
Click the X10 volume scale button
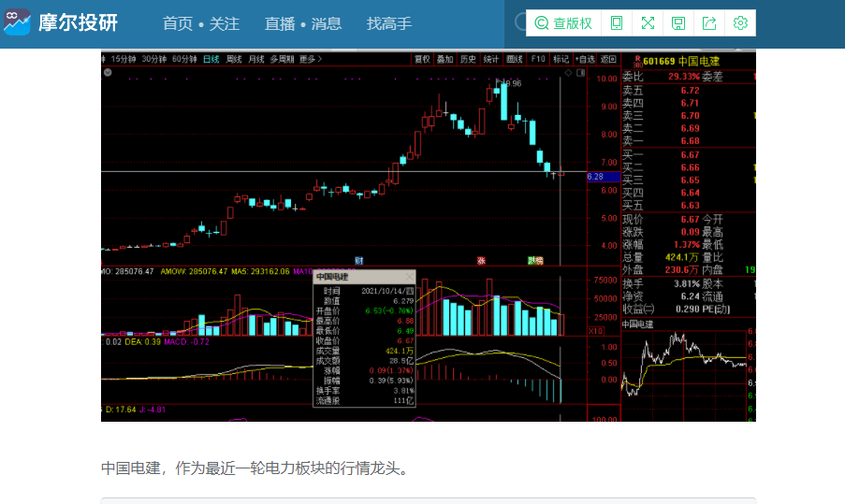(x=595, y=331)
